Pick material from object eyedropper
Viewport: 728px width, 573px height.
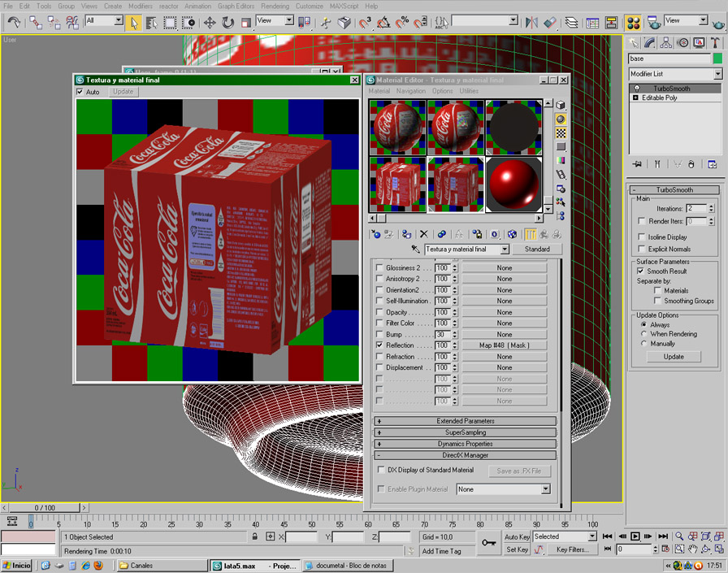click(x=415, y=249)
